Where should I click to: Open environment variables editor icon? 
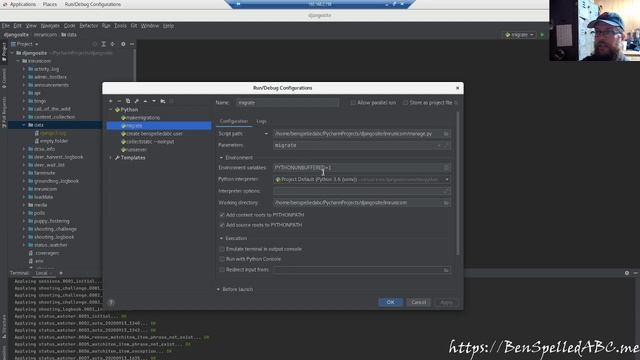point(446,167)
